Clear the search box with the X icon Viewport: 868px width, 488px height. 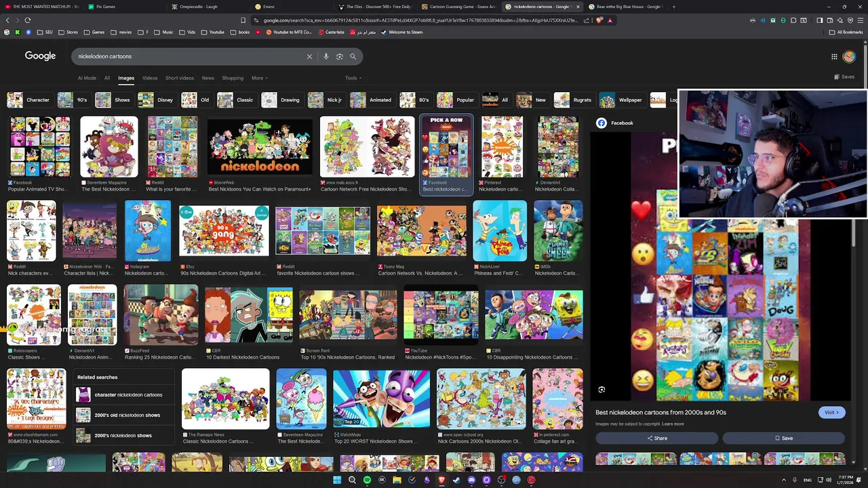tap(309, 56)
